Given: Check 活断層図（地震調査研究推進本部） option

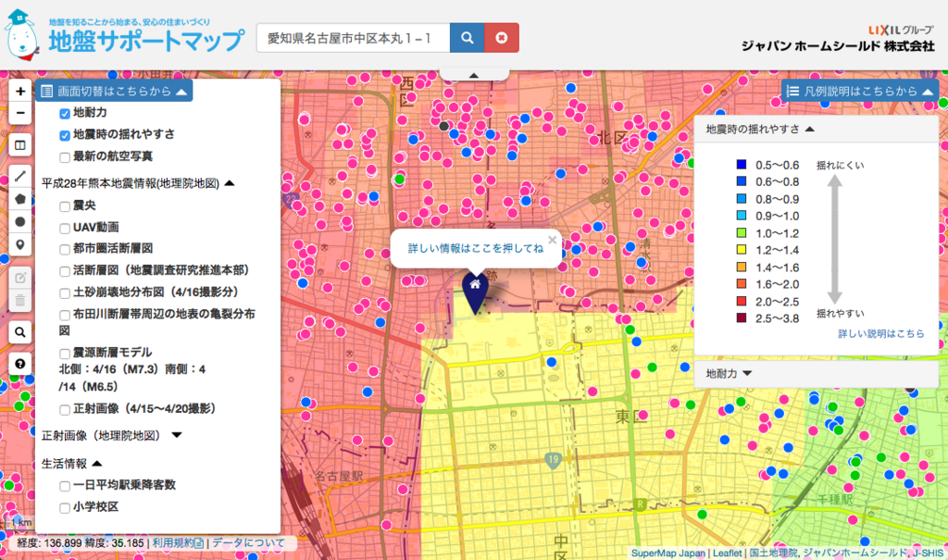Looking at the screenshot, I should coord(65,271).
